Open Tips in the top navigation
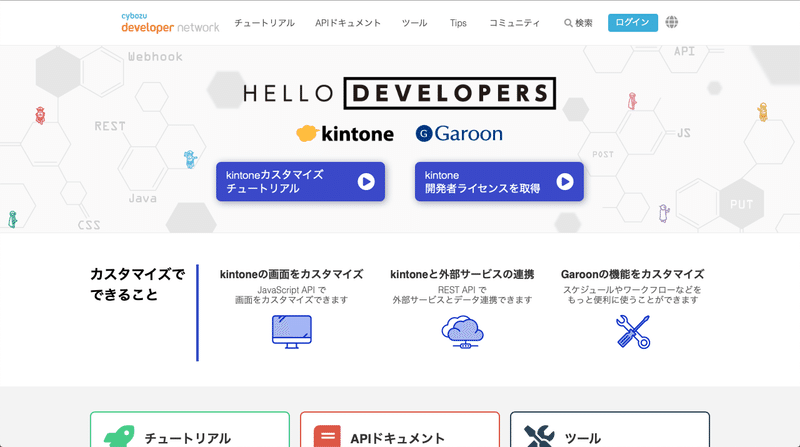The height and width of the screenshot is (447, 800). point(458,23)
